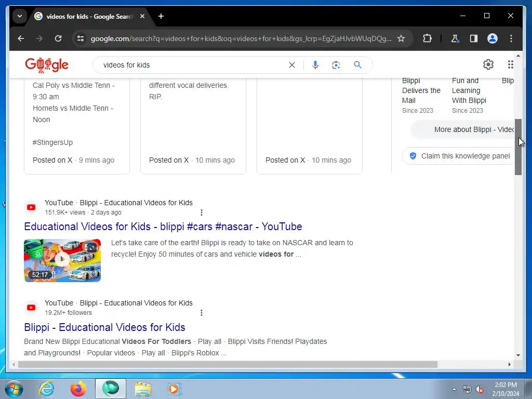
Task: Launch Internet Explorer from the taskbar
Action: (x=46, y=389)
